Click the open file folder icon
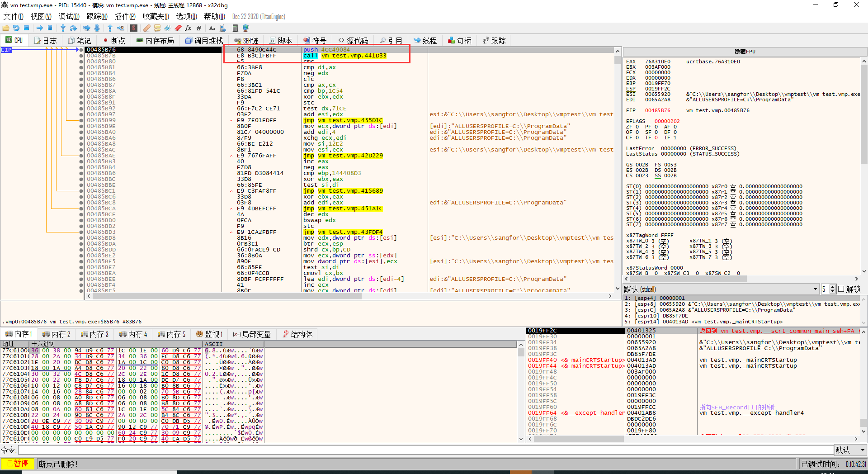 tap(5, 28)
